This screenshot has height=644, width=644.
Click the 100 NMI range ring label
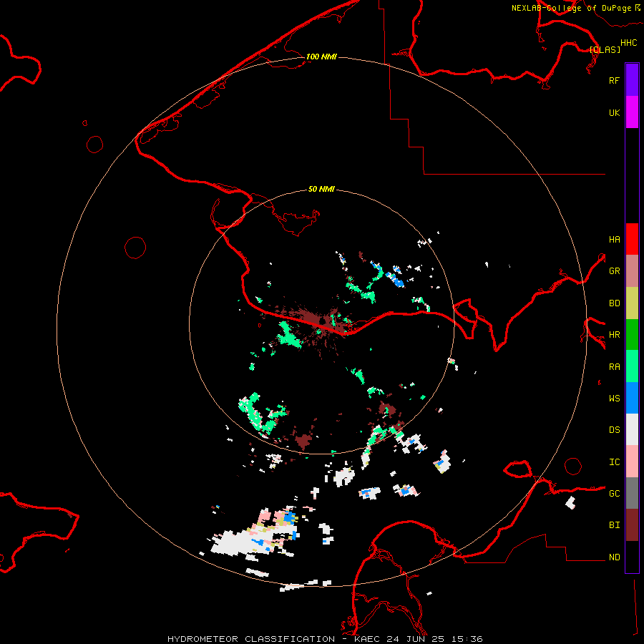(321, 57)
